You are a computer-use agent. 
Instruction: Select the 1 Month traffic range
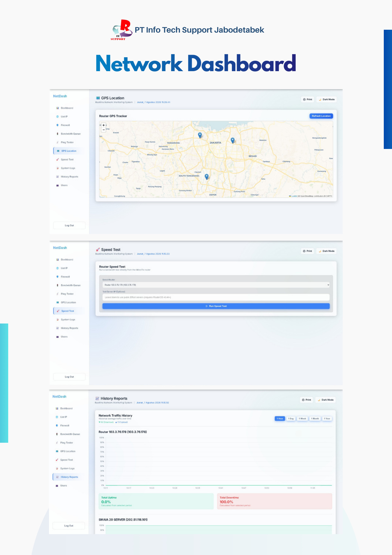[x=315, y=419]
